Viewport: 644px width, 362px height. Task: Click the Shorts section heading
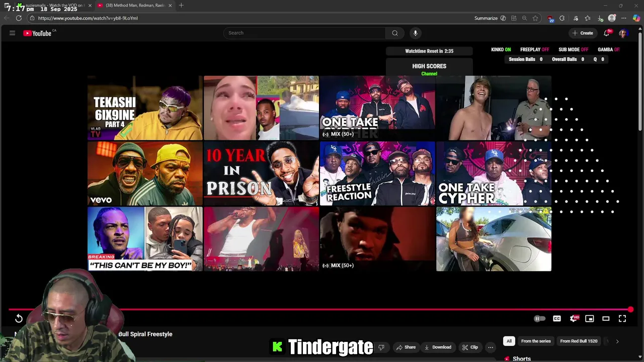522,358
